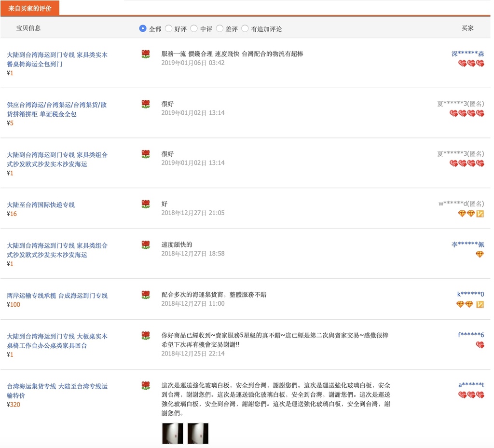Open 大陆至台湾国际快递专线 product link
Viewport: 494px width, 448px height.
41,205
